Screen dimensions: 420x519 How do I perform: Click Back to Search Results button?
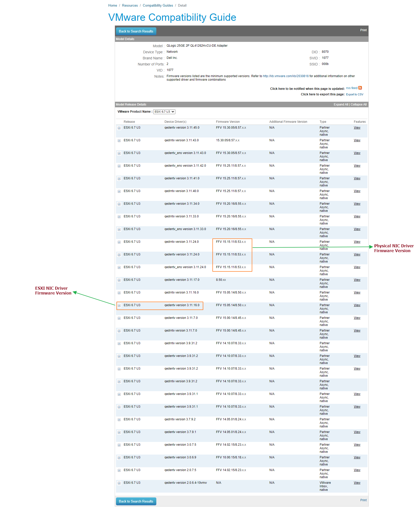[x=136, y=31]
